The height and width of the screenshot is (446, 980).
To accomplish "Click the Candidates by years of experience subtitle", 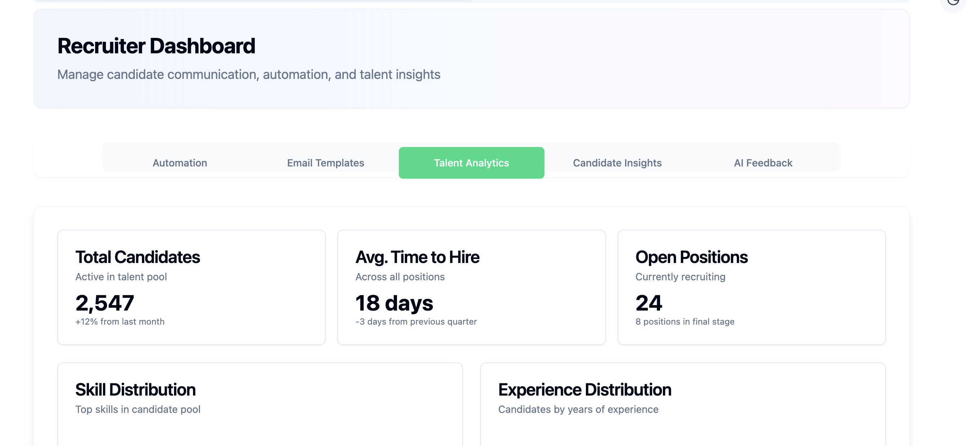I will (578, 410).
